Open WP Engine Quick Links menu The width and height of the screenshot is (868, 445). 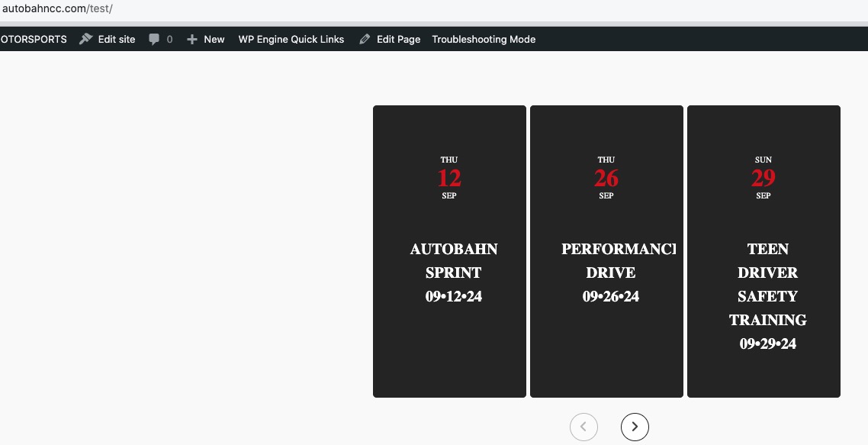[291, 40]
